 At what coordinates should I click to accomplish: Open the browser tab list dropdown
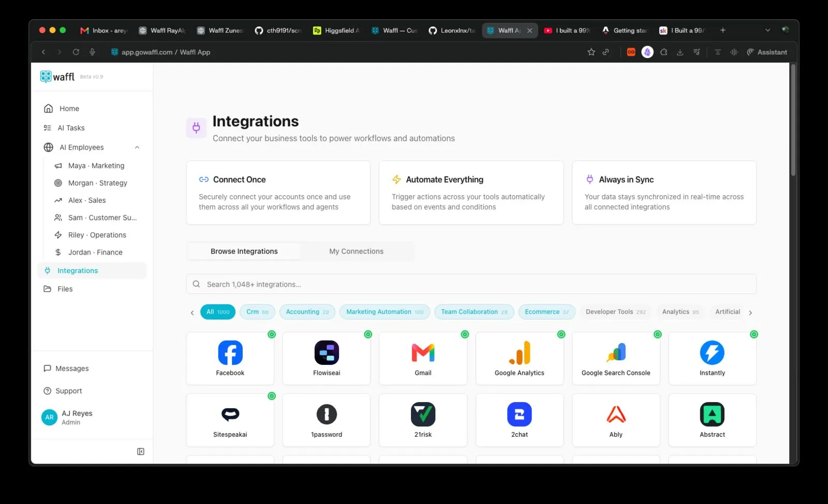tap(767, 31)
